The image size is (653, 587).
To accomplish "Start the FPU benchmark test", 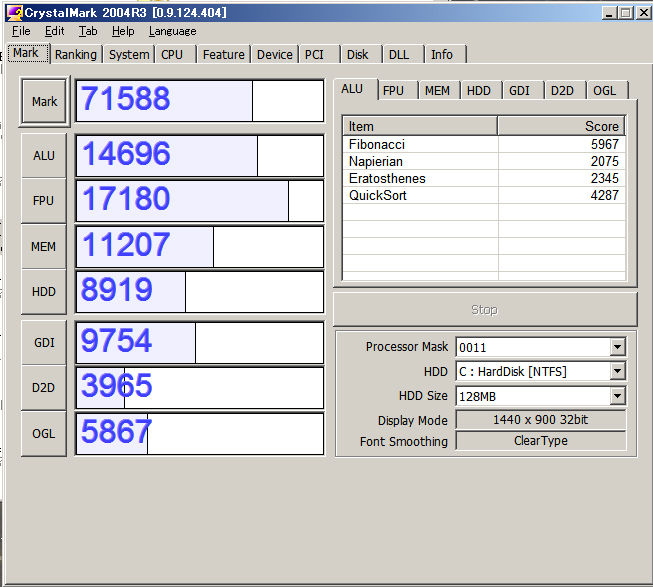I will pyautogui.click(x=44, y=201).
